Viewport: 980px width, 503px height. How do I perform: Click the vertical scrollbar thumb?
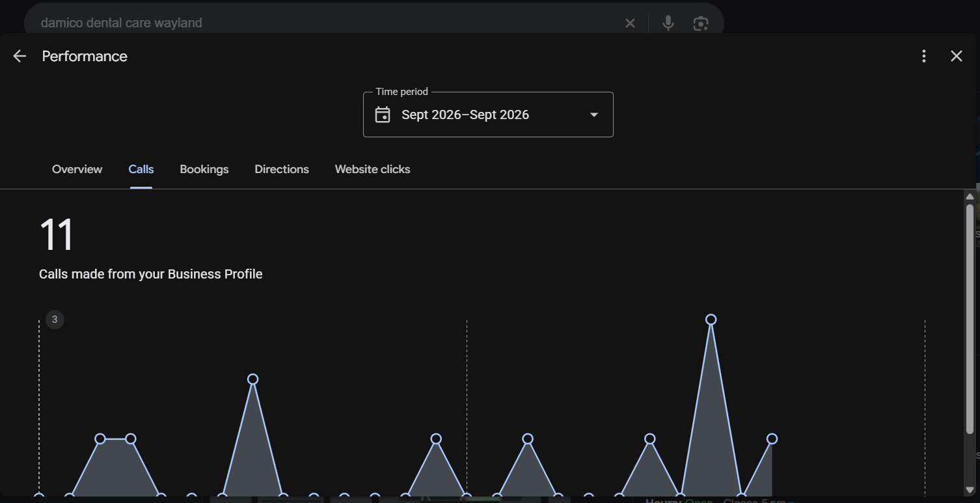[x=970, y=319]
